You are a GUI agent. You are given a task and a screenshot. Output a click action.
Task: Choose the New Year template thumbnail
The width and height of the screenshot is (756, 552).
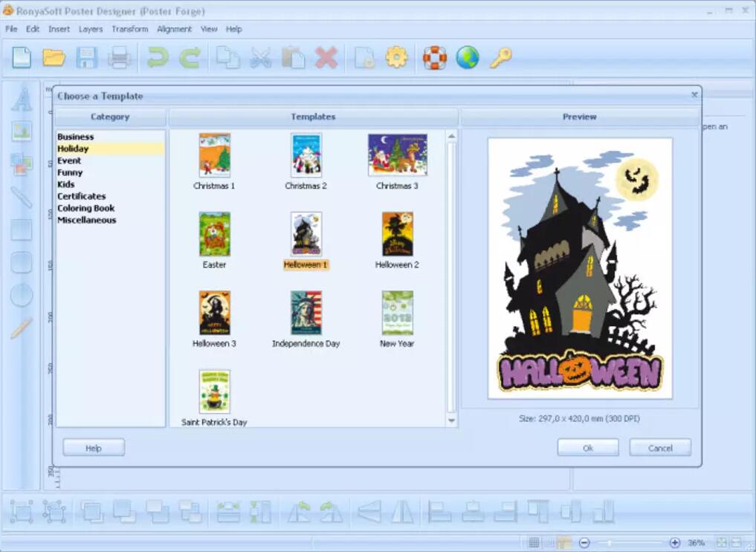pyautogui.click(x=397, y=313)
